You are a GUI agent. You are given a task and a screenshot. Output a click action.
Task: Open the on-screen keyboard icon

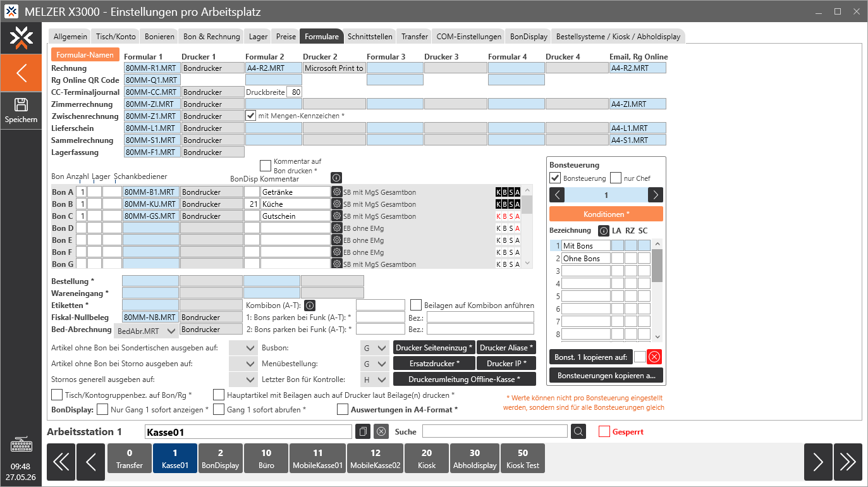(21, 445)
